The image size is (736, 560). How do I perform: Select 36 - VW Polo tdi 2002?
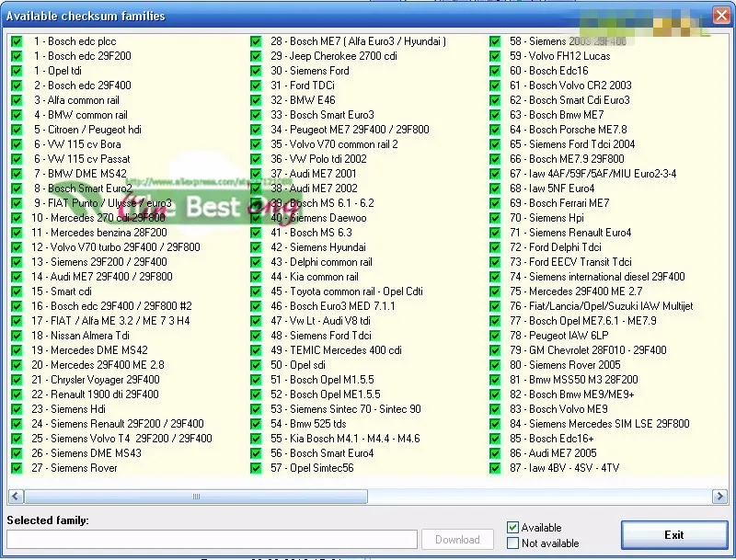coord(318,159)
